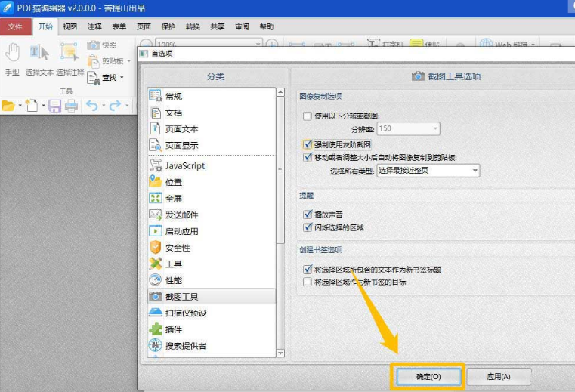Click the print icon
The height and width of the screenshot is (392, 575).
pos(71,106)
